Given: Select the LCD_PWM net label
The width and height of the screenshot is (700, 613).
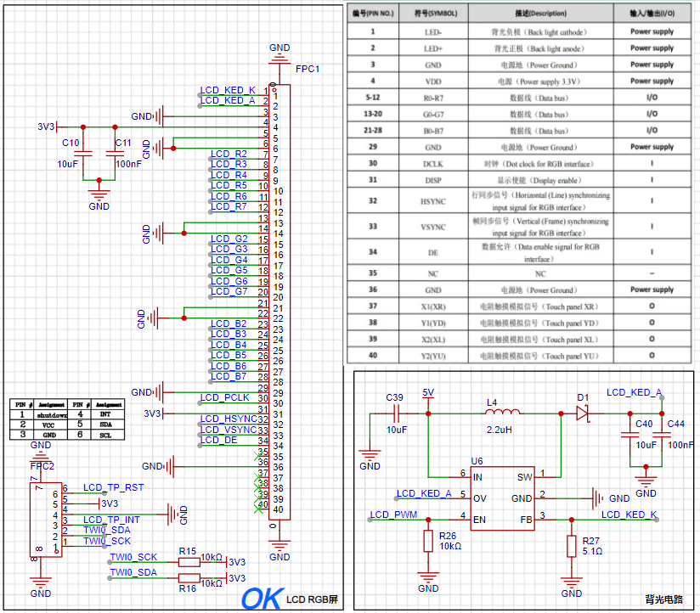Looking at the screenshot, I should (x=394, y=515).
